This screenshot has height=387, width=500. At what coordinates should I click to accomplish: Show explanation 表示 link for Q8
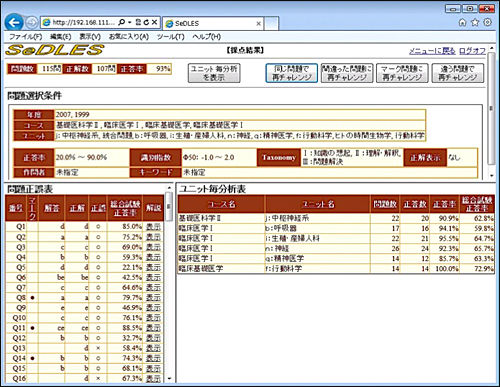(153, 298)
